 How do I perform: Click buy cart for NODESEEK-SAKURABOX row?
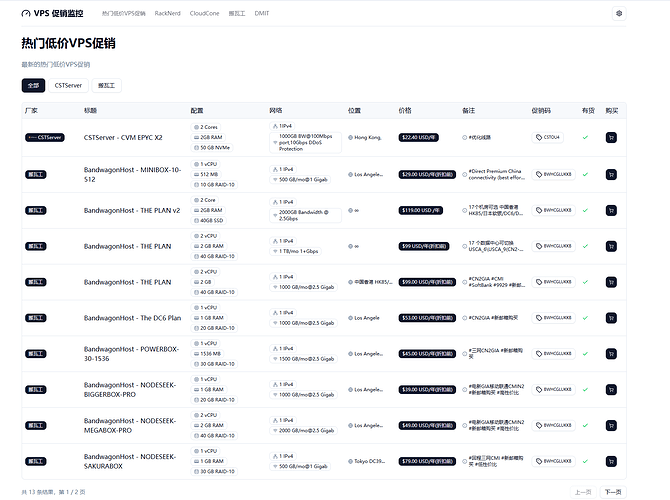coord(611,462)
